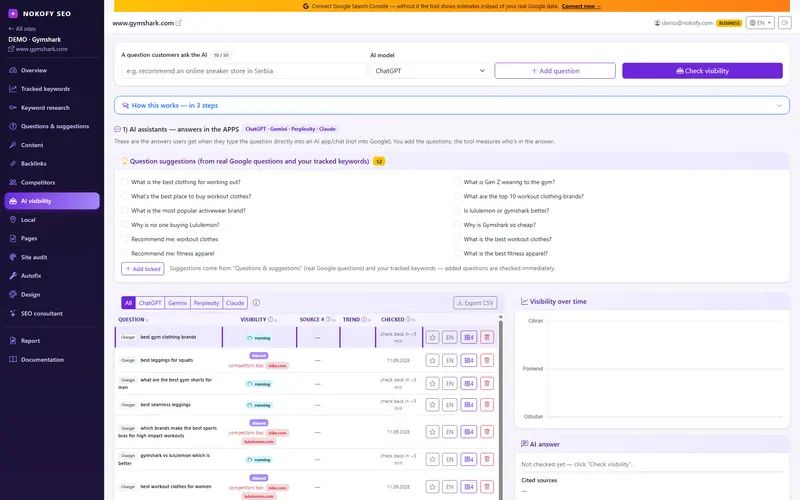Click EN language button for 'best leggings for squats'
The image size is (800, 500).
coord(449,360)
